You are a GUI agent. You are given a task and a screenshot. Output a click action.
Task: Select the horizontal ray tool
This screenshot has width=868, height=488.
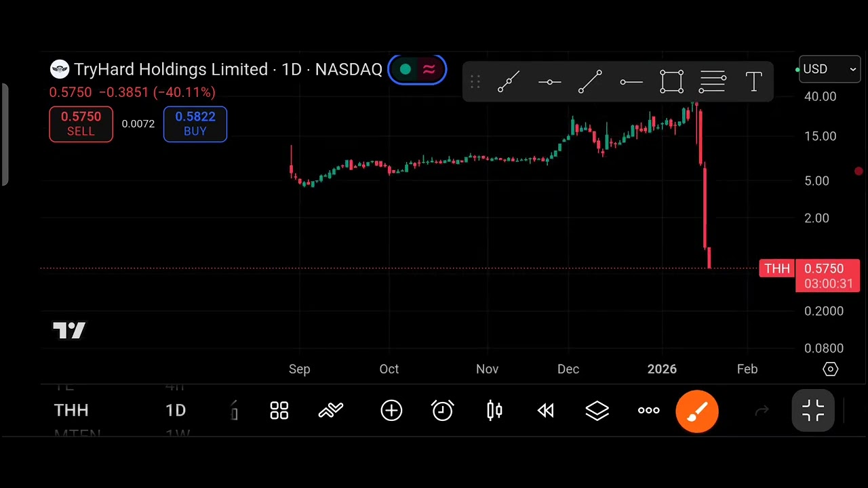pyautogui.click(x=631, y=83)
